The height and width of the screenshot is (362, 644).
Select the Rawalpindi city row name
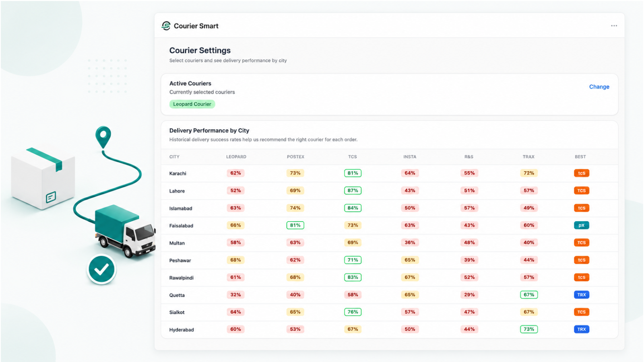[x=181, y=278]
